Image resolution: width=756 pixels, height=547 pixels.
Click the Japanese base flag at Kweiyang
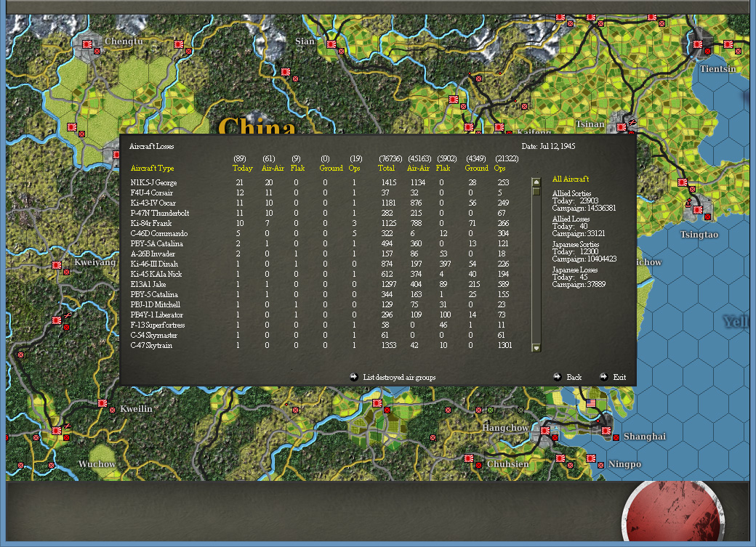click(x=57, y=264)
